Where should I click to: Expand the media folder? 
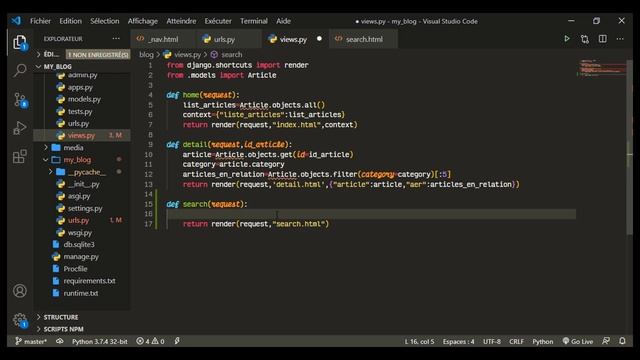click(x=46, y=147)
